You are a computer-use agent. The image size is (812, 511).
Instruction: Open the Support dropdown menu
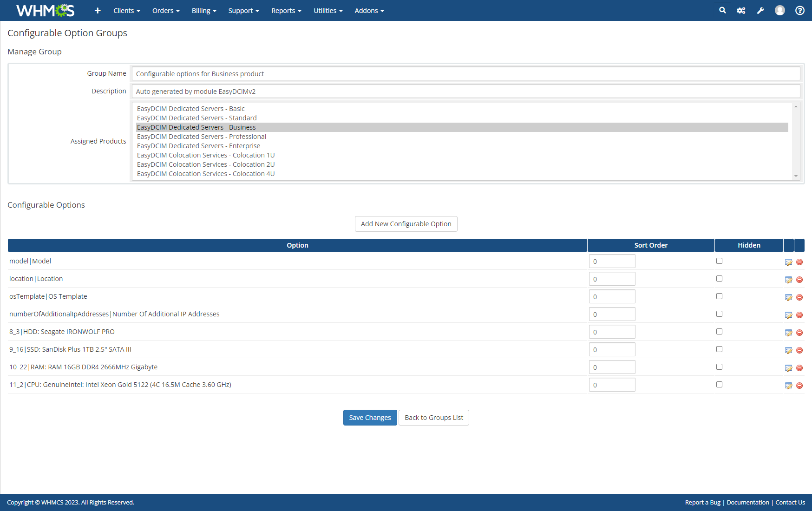(x=243, y=11)
